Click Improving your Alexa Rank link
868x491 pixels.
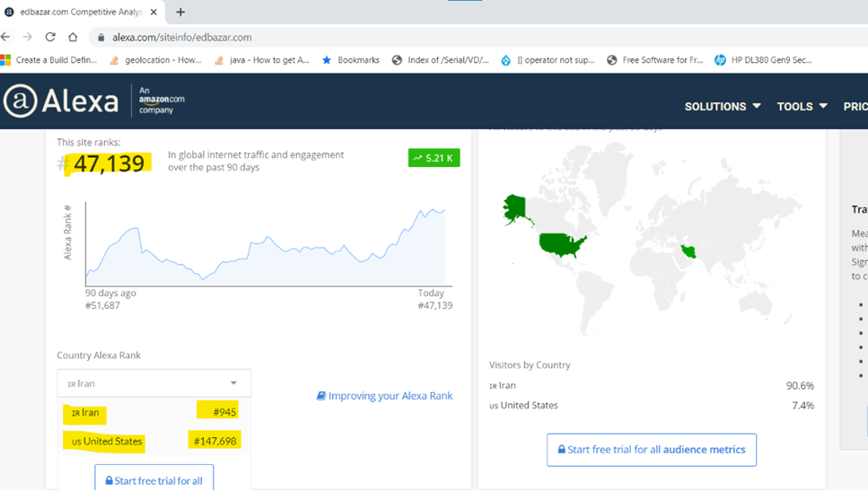[x=385, y=396]
